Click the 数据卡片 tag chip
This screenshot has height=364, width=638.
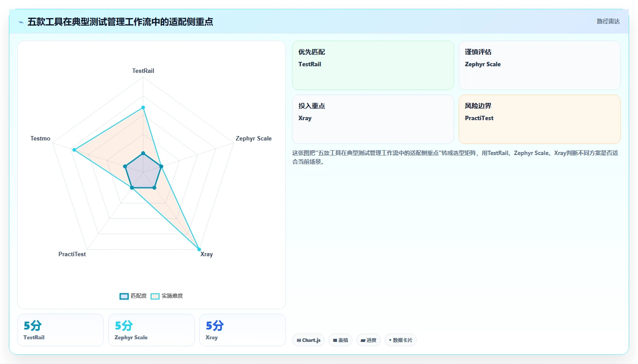pos(400,340)
